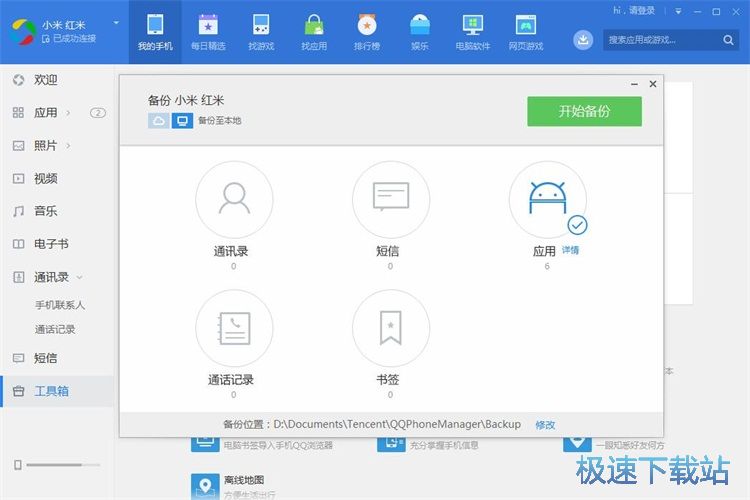This screenshot has height=500, width=750.
Task: Toggle 通讯录 contacts backup icon
Action: pos(234,200)
